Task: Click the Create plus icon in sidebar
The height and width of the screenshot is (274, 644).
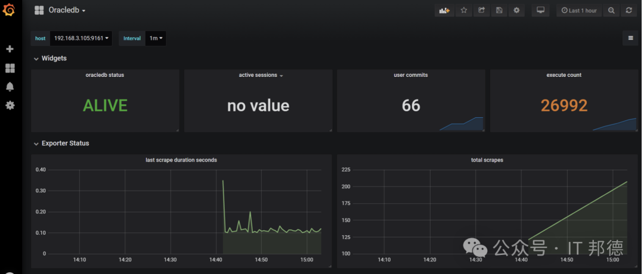Action: pyautogui.click(x=10, y=49)
